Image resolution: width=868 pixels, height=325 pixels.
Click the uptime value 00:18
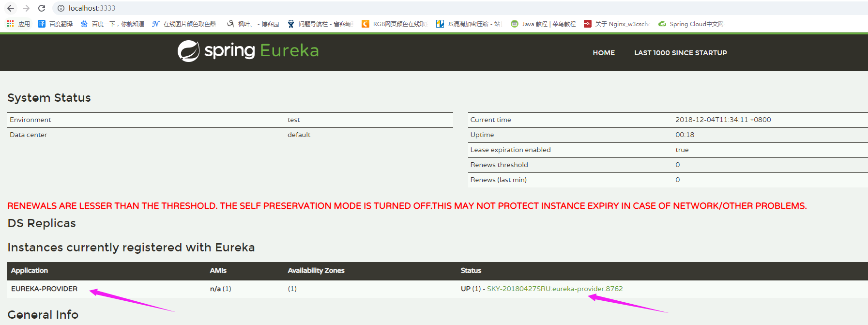(x=685, y=135)
